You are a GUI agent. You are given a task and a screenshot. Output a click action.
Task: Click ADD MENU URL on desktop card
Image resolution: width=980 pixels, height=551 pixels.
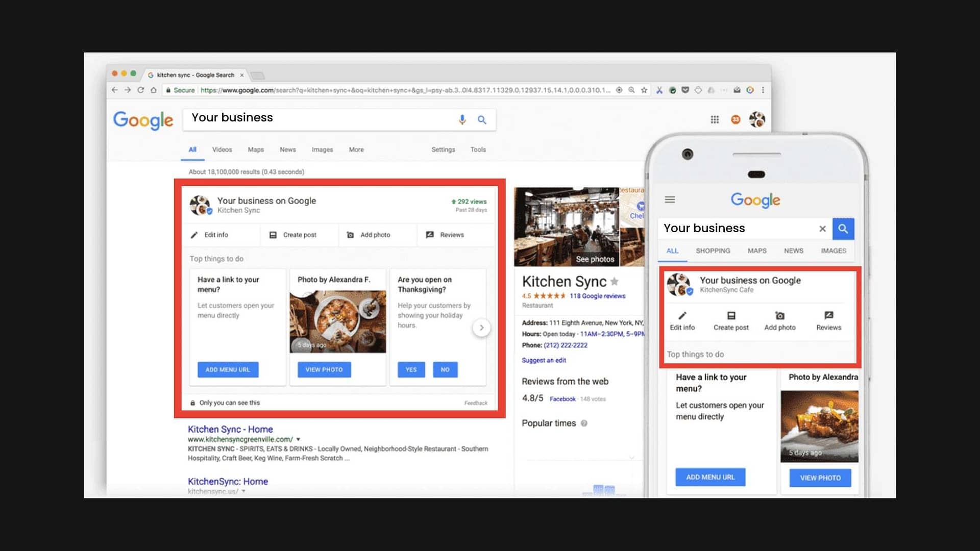click(228, 369)
